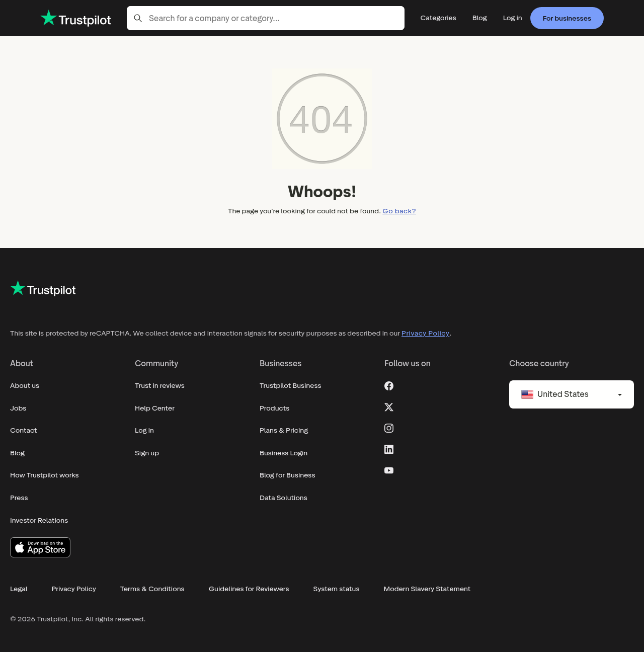
Task: Click the For businesses button
Action: point(567,18)
